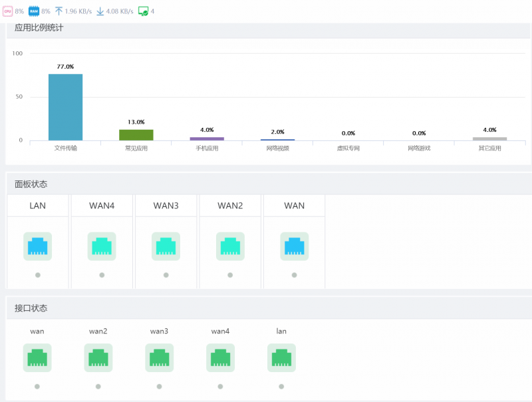Viewport: 532px width, 402px height.
Task: Click the status dot under lan interface
Action: pos(281,387)
